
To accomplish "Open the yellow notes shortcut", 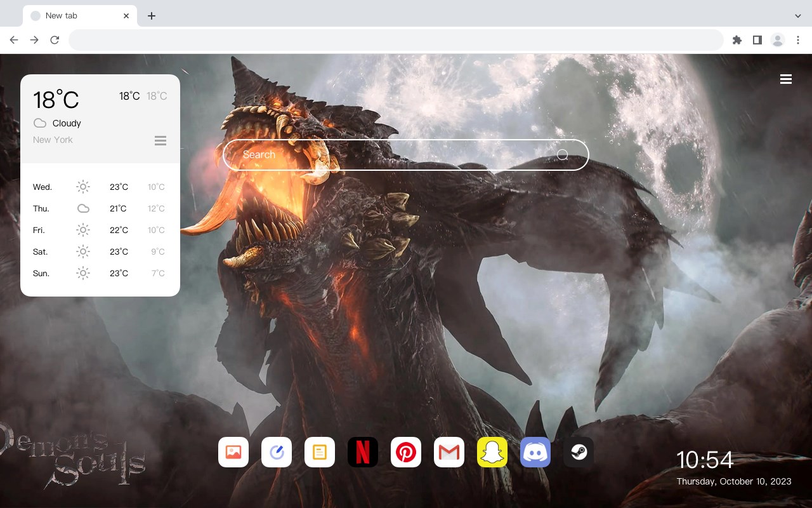I will [x=320, y=452].
